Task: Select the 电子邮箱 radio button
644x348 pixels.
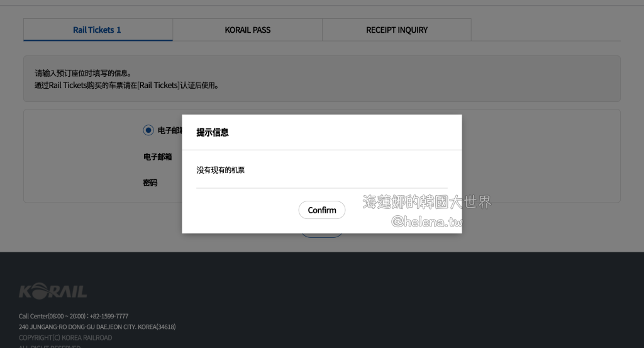Action: tap(148, 130)
